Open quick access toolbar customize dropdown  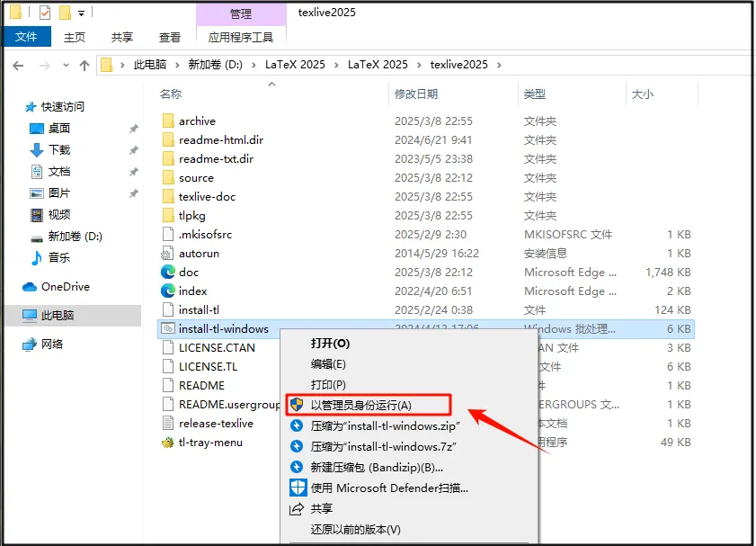pos(82,13)
